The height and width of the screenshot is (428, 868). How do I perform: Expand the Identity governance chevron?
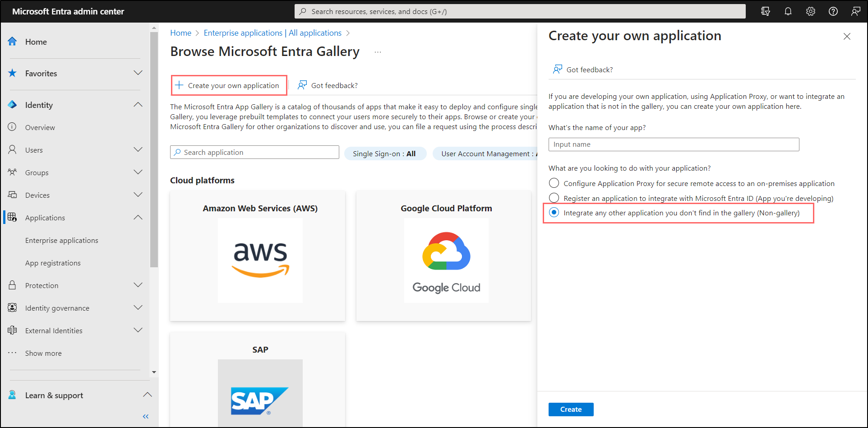click(138, 307)
